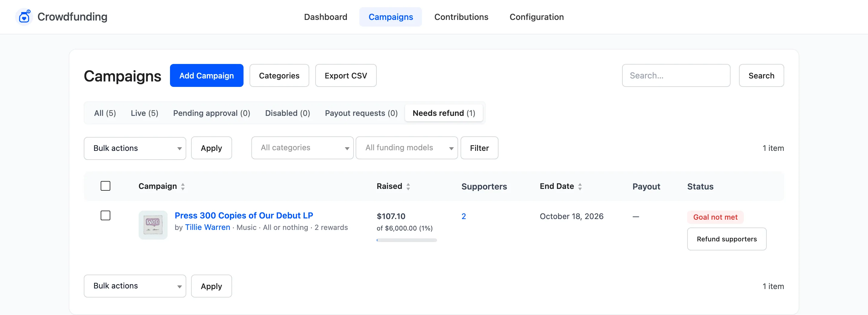The image size is (868, 315).
Task: Click the Campaigns page heading
Action: point(122,76)
